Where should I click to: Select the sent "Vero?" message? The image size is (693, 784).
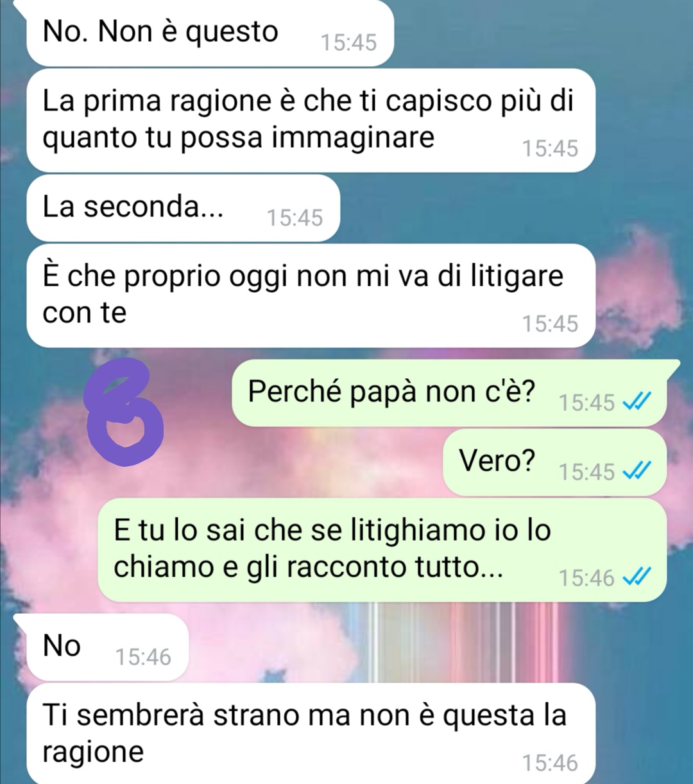(554, 462)
